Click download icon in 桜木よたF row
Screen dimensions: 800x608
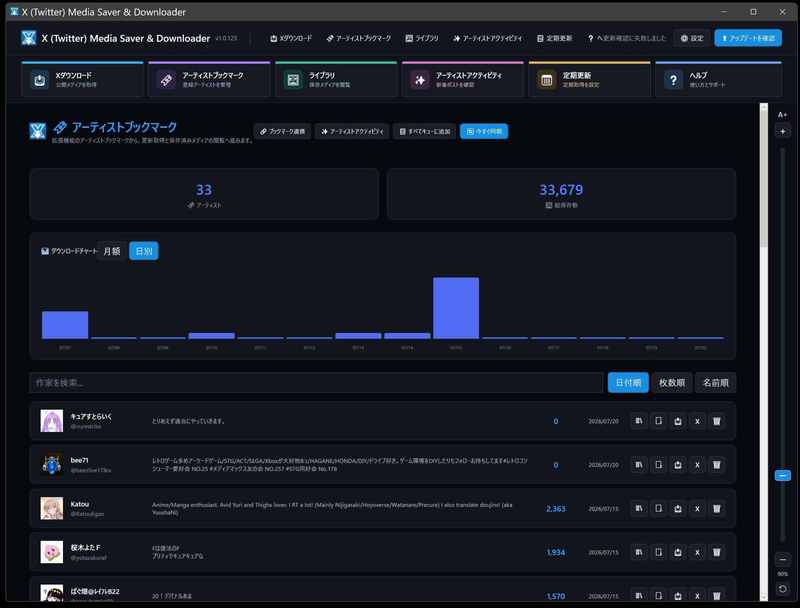(x=678, y=552)
